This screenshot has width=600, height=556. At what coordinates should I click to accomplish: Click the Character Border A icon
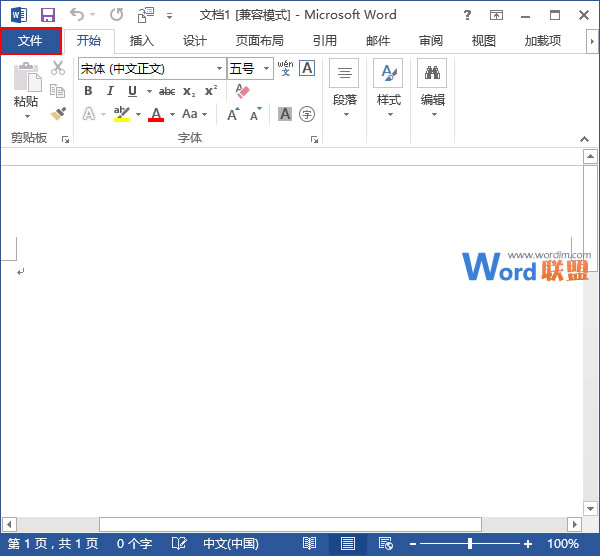point(307,68)
